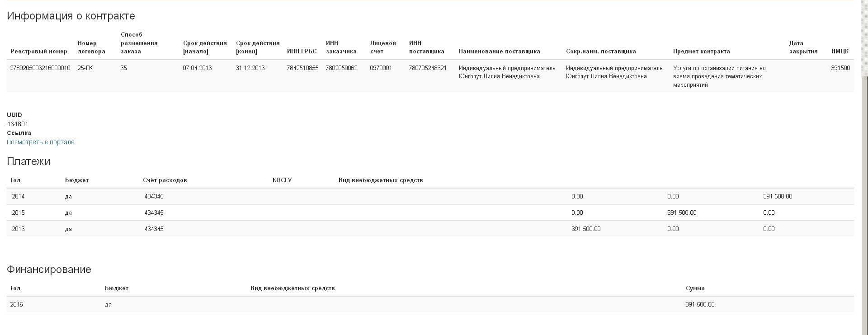Viewport: 868px width, 335px height.
Task: Click 391 500.00 in the 2015 payment row
Action: pyautogui.click(x=682, y=212)
